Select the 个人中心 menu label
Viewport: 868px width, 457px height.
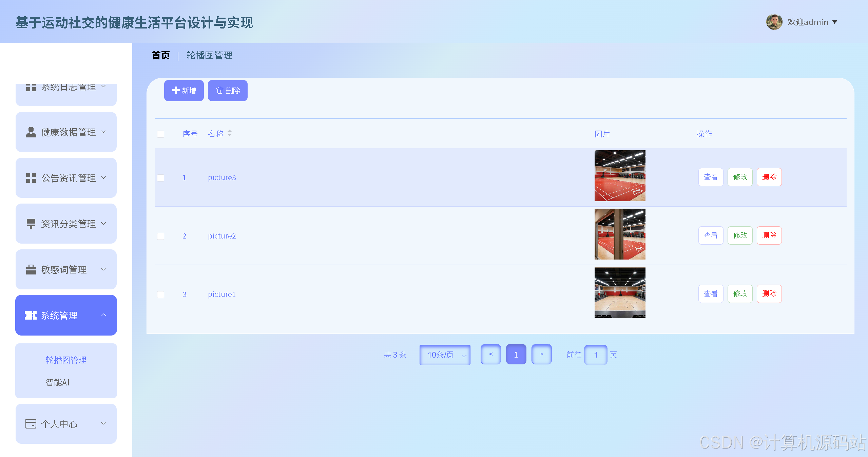coord(59,424)
